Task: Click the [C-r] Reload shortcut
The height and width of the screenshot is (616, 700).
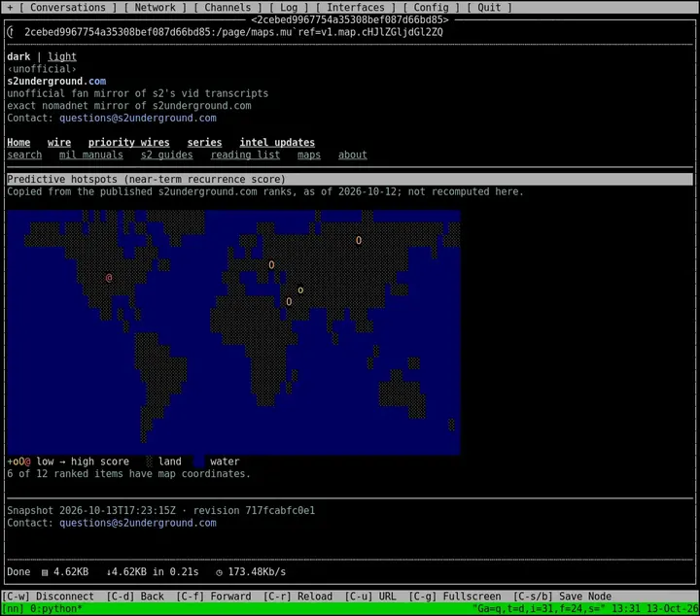Action: click(297, 597)
